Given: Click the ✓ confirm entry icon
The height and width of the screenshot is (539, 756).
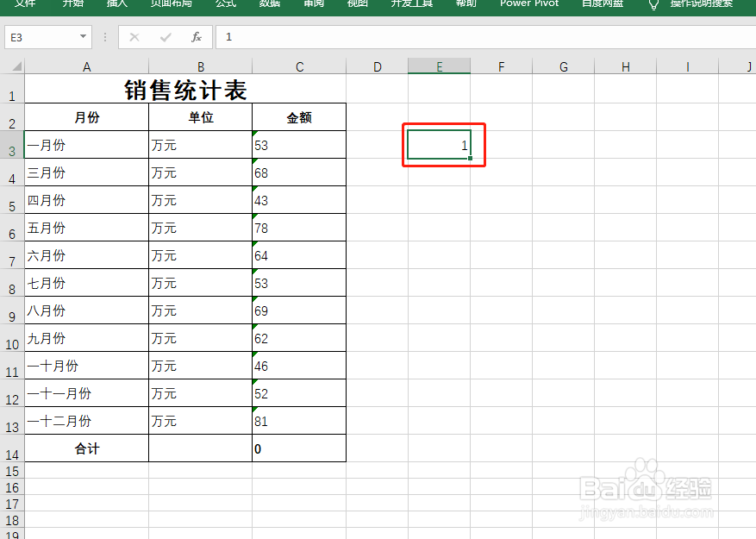Looking at the screenshot, I should [x=166, y=37].
